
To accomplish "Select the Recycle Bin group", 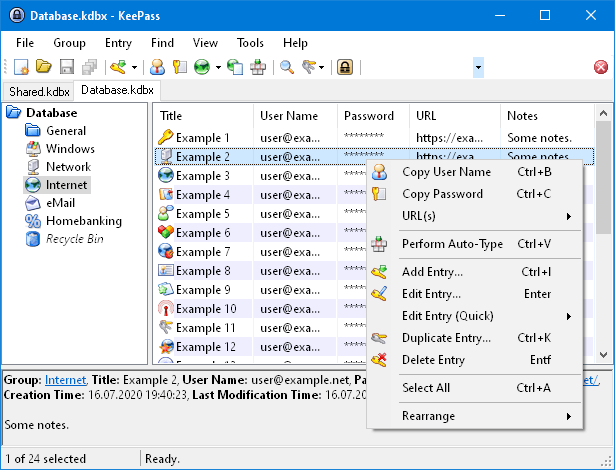I will coord(75,239).
